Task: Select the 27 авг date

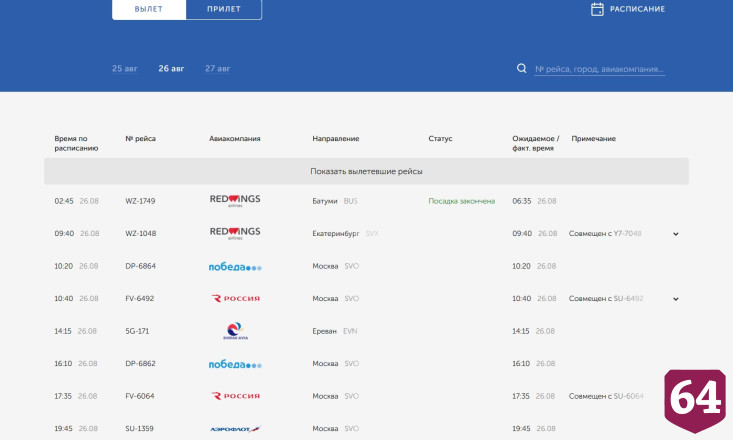Action: [217, 68]
